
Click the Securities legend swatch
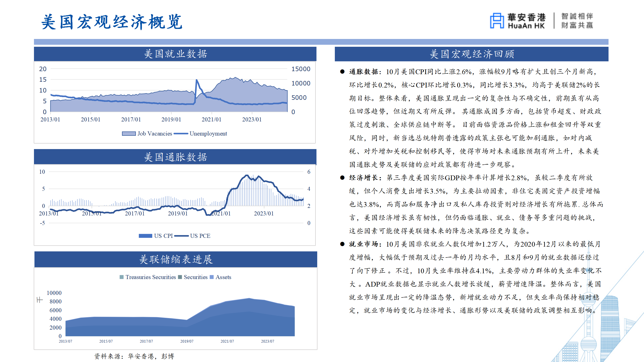pyautogui.click(x=180, y=277)
